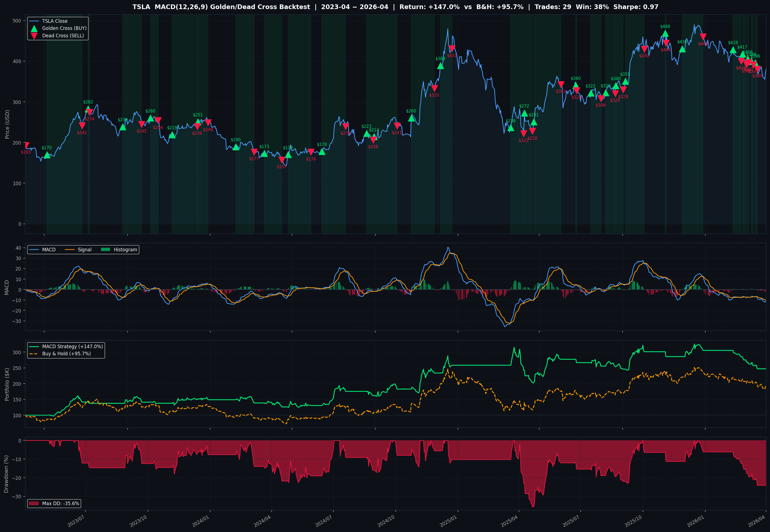Click the red sell marker labeled $274
The height and width of the screenshot is (532, 770).
[x=89, y=112]
